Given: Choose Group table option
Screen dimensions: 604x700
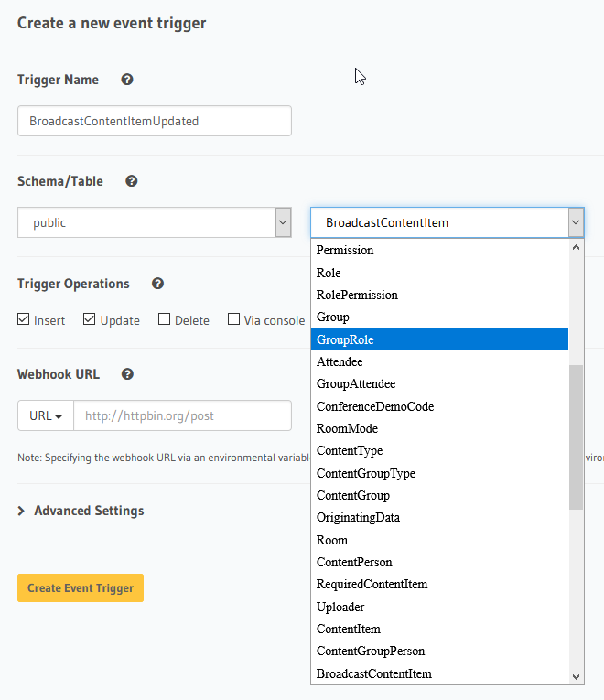Looking at the screenshot, I should point(439,318).
